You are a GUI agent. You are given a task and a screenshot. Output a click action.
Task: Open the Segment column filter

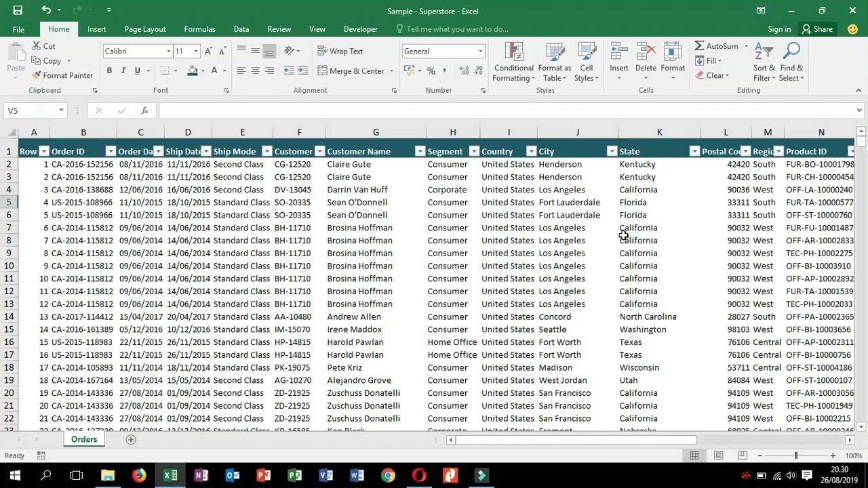pyautogui.click(x=474, y=151)
